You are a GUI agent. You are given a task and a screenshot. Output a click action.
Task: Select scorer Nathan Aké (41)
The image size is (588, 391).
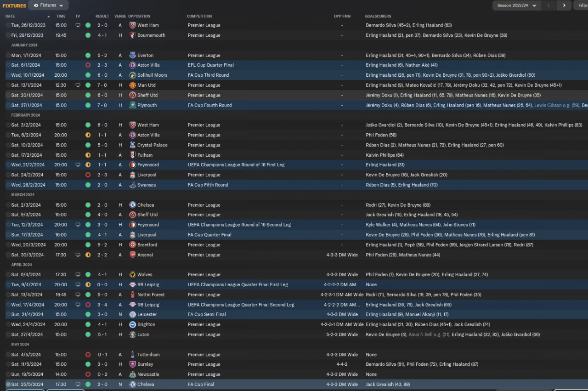click(x=421, y=65)
